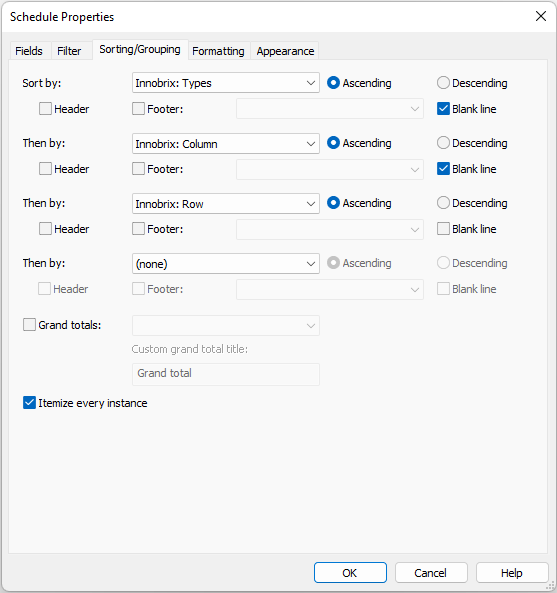This screenshot has width=557, height=593.
Task: Open Help for Schedule Properties
Action: click(512, 573)
